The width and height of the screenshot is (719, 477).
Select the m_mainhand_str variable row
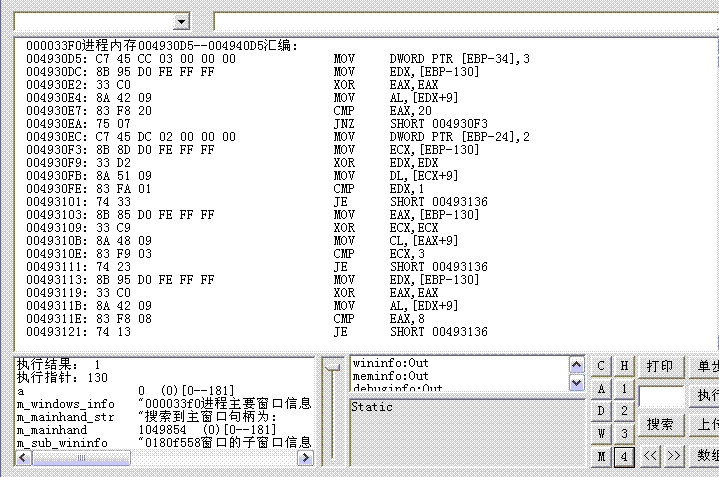(147, 417)
